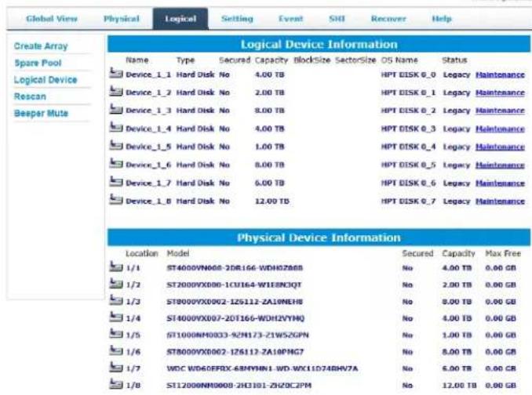Open Maintenance for HPT DISK 0_2
The height and width of the screenshot is (395, 532).
coord(500,111)
